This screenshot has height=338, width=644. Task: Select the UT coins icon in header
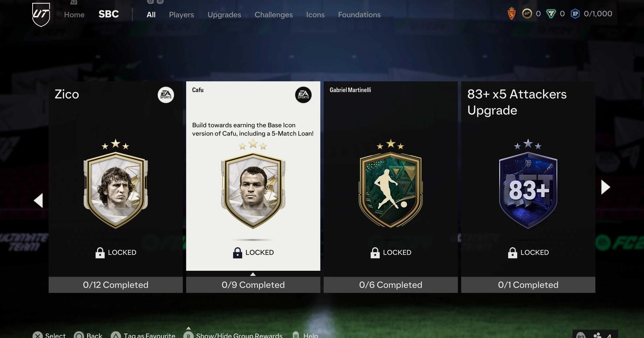527,14
